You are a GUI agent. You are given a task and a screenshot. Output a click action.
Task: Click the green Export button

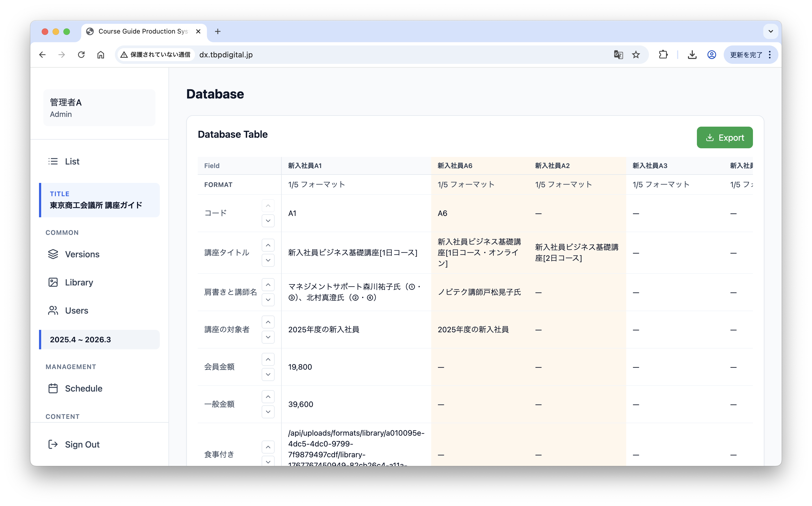pos(725,137)
